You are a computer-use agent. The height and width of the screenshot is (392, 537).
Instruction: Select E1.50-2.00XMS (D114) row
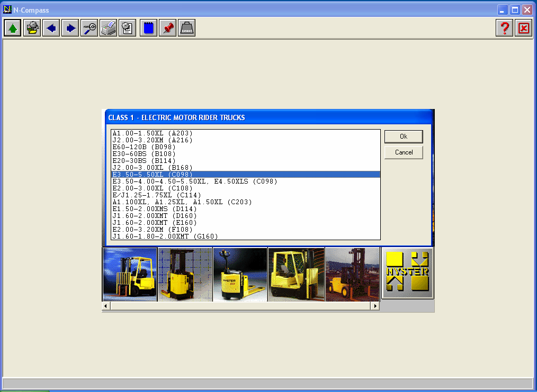coord(246,208)
